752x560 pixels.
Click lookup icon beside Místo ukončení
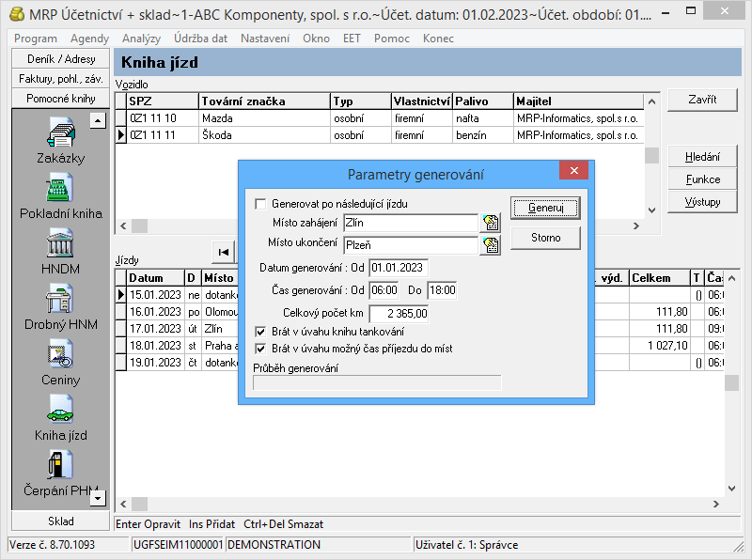pos(490,245)
